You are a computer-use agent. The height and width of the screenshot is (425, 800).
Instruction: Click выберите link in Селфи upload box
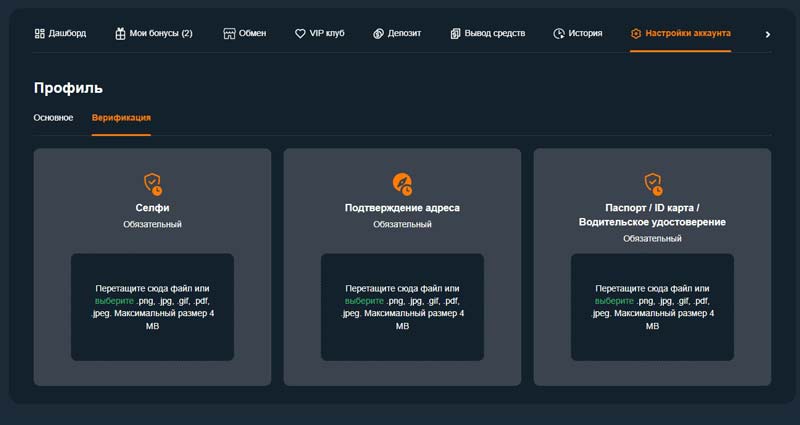(x=113, y=300)
